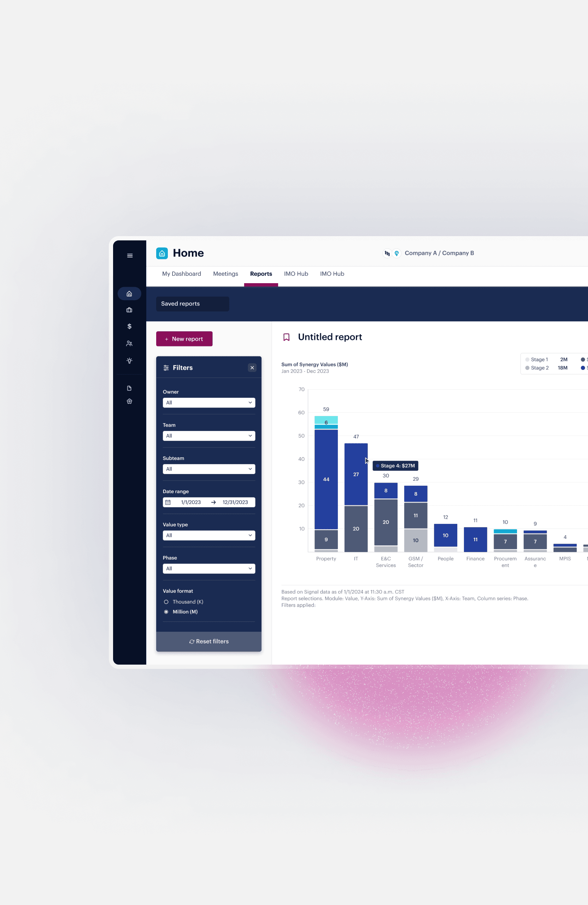Click the "Sum of Synergy Values ($M)" label
The image size is (588, 905).
point(315,364)
